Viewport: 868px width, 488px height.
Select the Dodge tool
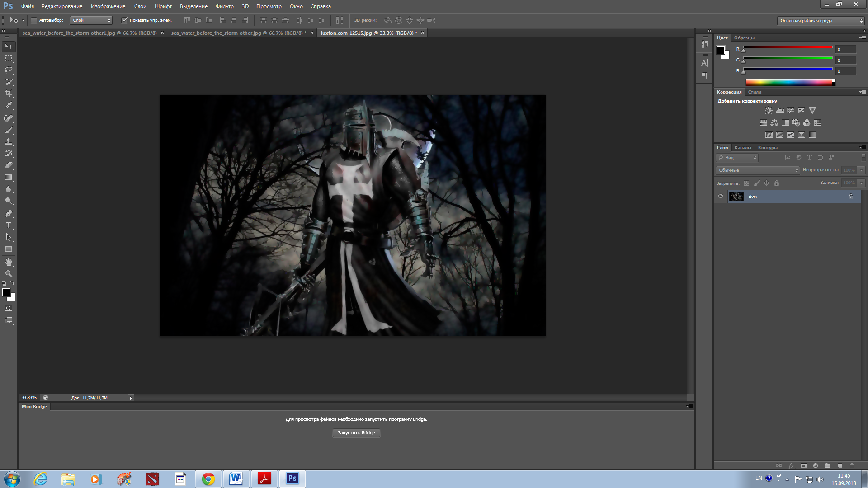(9, 201)
